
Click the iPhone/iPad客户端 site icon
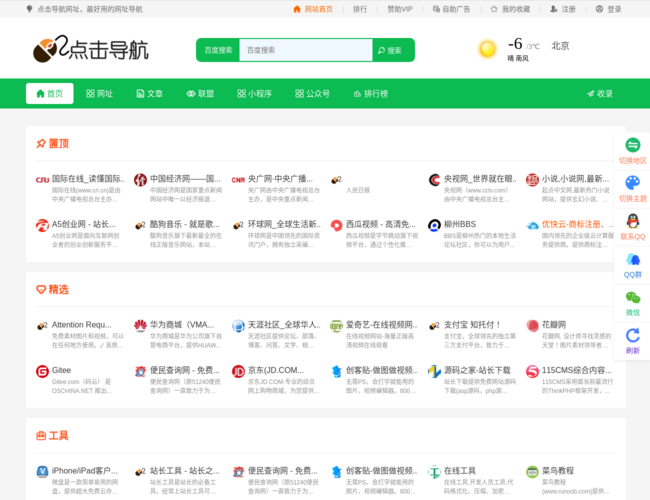click(42, 472)
